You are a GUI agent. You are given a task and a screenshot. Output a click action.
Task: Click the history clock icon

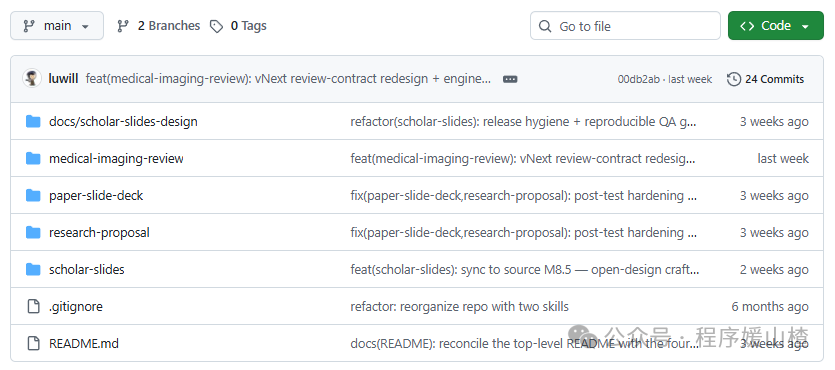pos(734,79)
